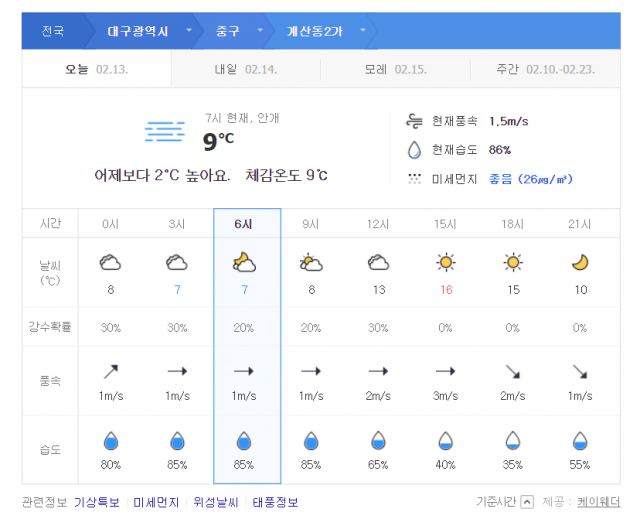
Task: Click the partly cloudy night icon at 6시
Action: coord(244,262)
